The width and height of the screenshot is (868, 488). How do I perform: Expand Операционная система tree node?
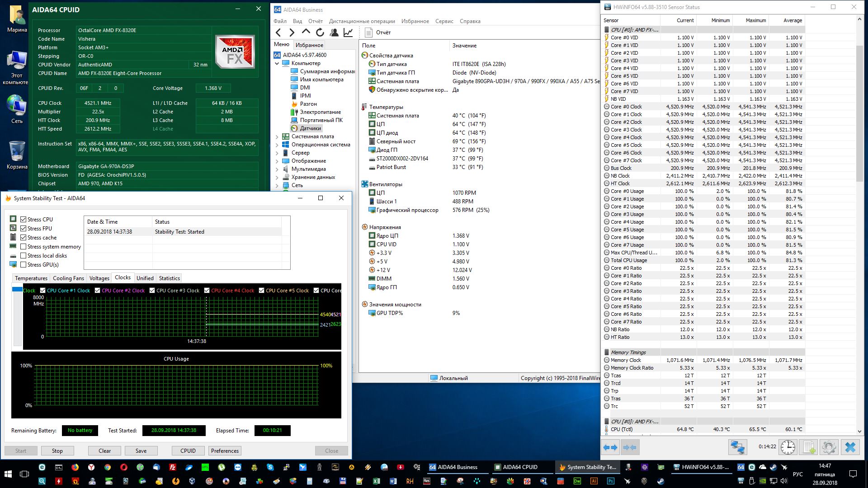[x=277, y=145]
